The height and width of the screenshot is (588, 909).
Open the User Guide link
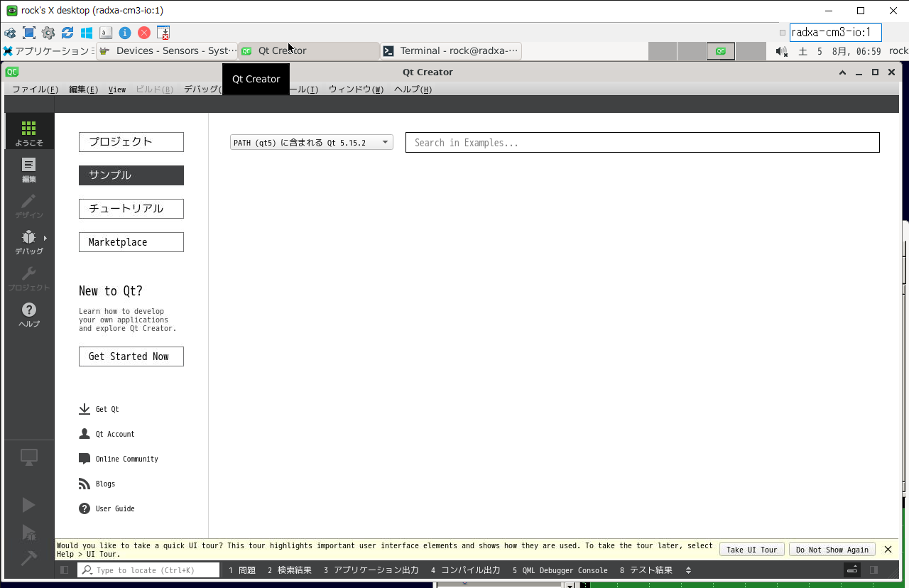(106, 508)
